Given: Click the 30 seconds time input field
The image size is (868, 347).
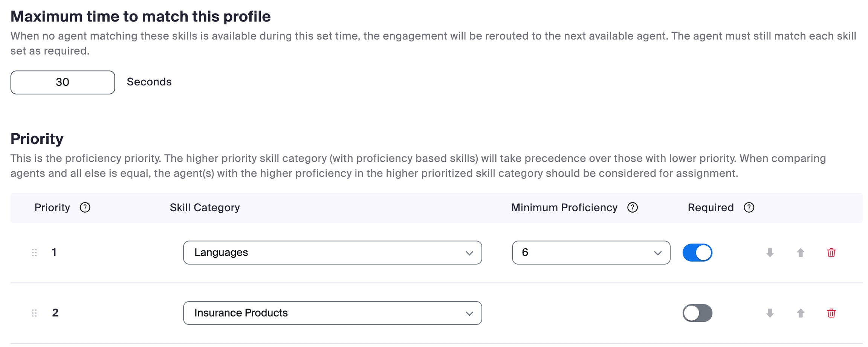Looking at the screenshot, I should (63, 82).
